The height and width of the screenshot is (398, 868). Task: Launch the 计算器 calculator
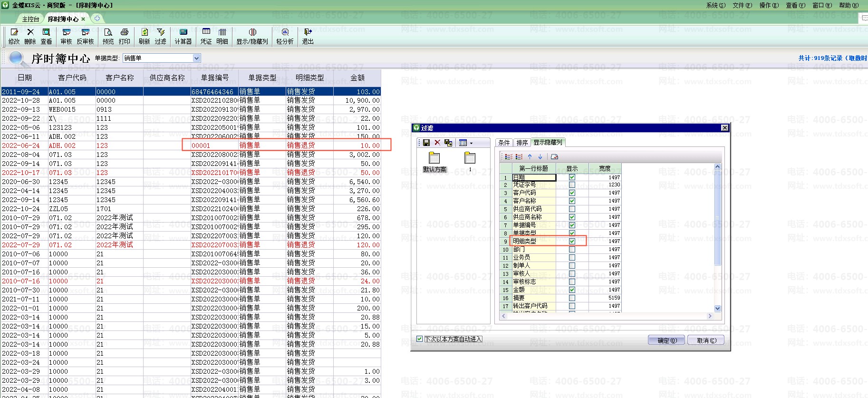[183, 36]
